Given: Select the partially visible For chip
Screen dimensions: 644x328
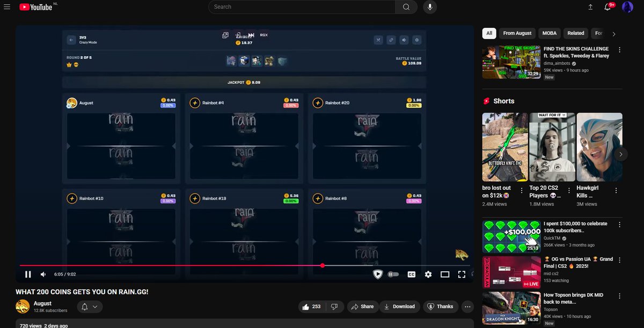Looking at the screenshot, I should [598, 33].
